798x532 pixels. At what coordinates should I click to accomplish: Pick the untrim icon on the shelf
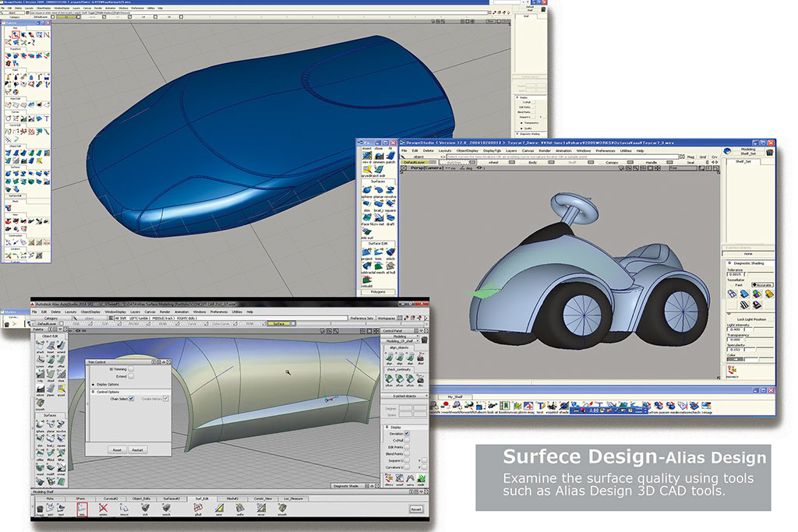click(x=103, y=509)
